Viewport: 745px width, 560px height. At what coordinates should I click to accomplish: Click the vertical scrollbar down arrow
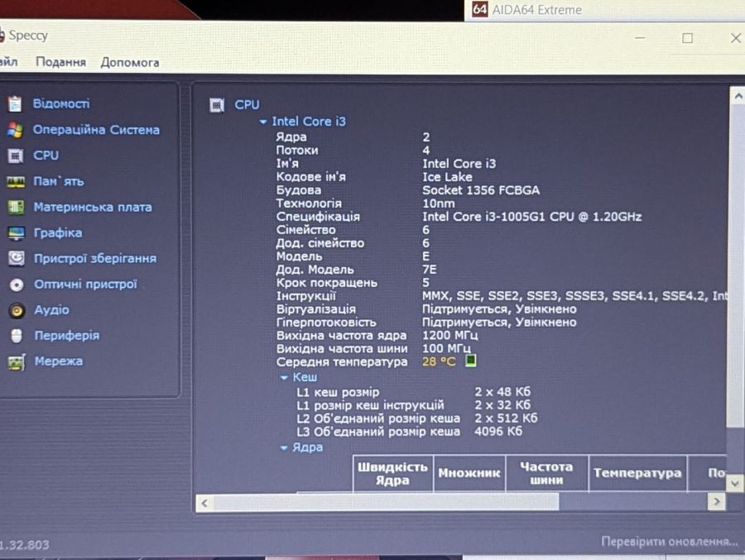734,484
